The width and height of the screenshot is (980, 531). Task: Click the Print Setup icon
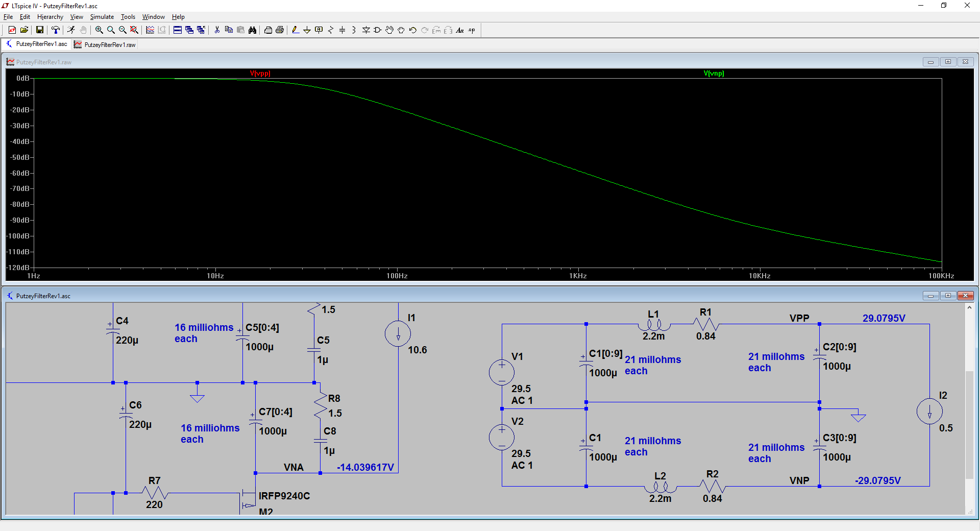[x=268, y=30]
